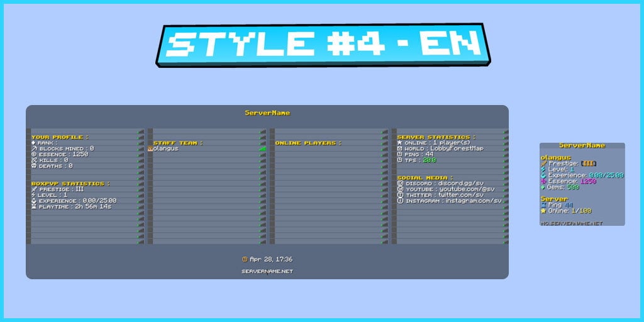Click the cyan potion icon beside scoreboard Experience
Viewport: 644px width, 322px height.
click(x=544, y=175)
